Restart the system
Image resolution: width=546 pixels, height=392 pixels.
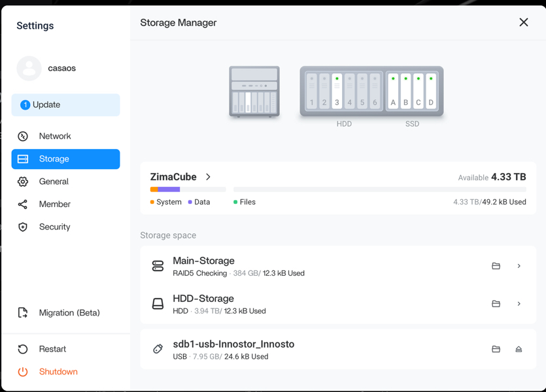pos(52,349)
